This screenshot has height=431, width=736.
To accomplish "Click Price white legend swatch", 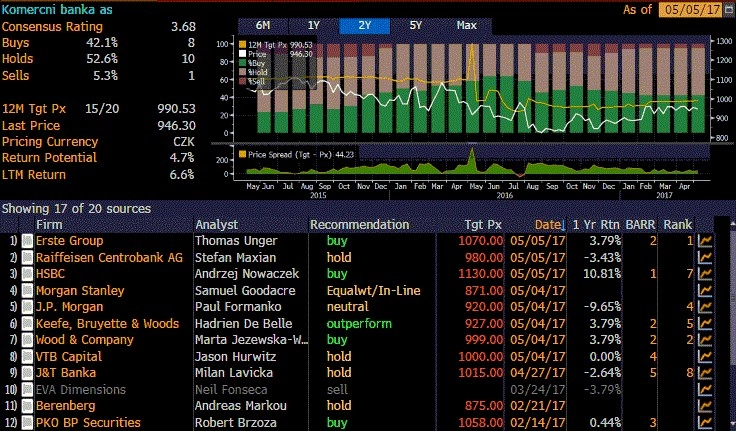I will [x=242, y=54].
